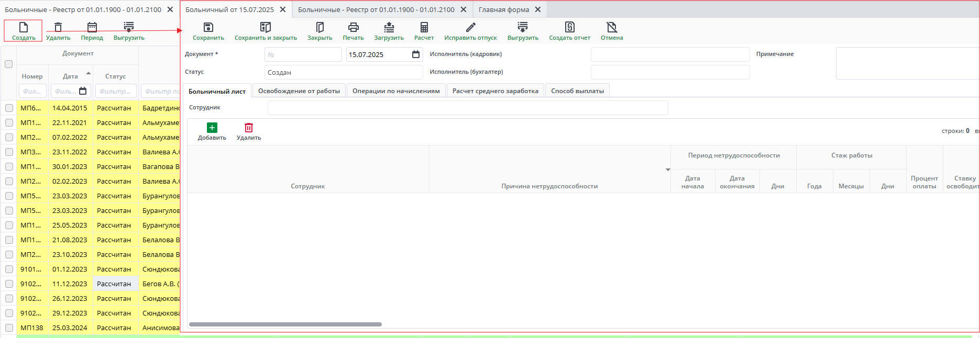Switch to Освобождение от работы tab
The height and width of the screenshot is (338, 980).
click(x=299, y=91)
